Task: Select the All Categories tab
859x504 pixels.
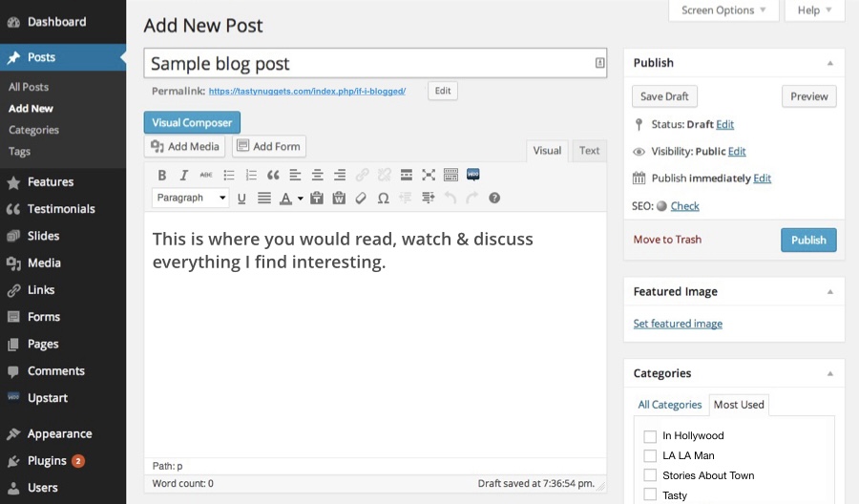Action: (x=669, y=405)
